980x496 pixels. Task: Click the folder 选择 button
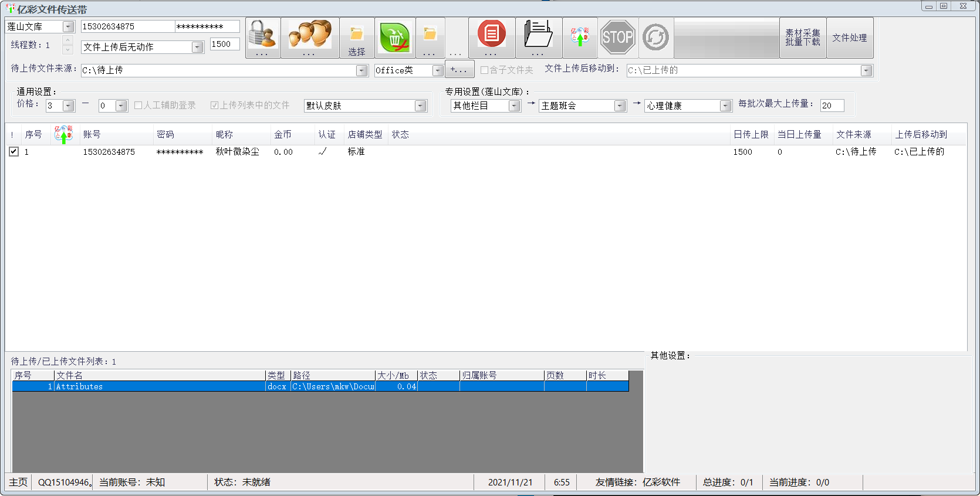357,38
